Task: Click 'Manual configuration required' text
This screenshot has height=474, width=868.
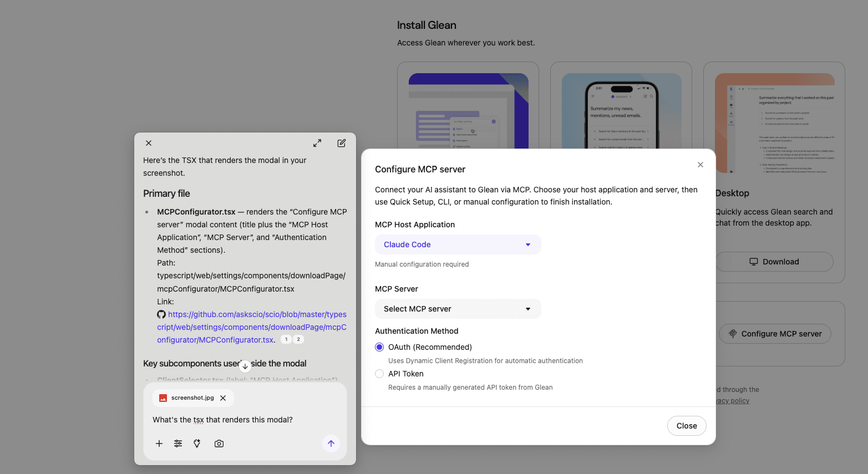Action: (422, 264)
